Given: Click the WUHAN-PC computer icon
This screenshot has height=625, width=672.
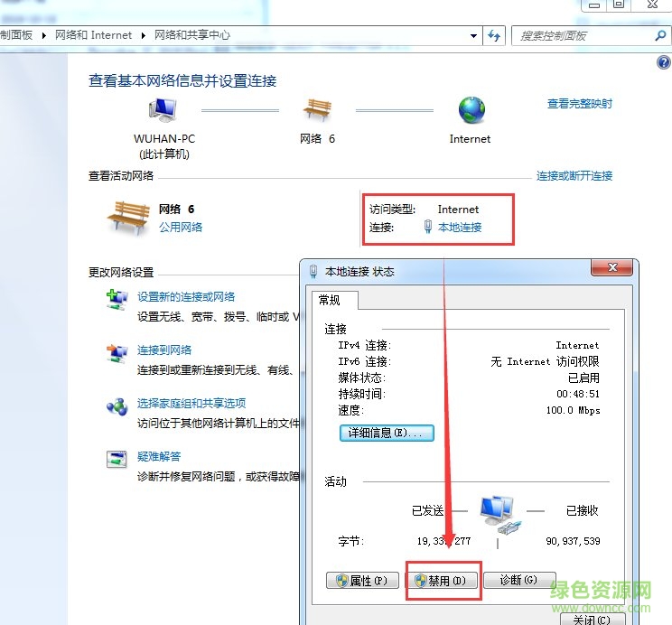Looking at the screenshot, I should [163, 110].
